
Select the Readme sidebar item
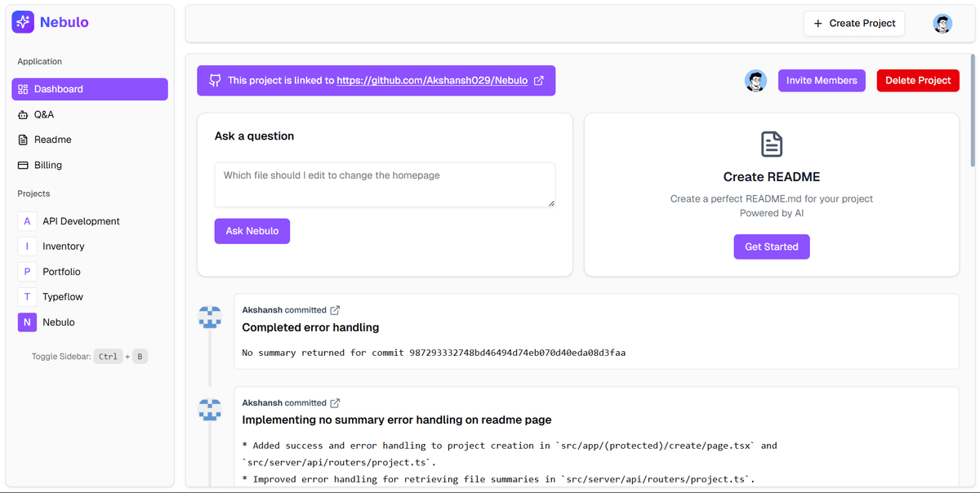point(52,140)
